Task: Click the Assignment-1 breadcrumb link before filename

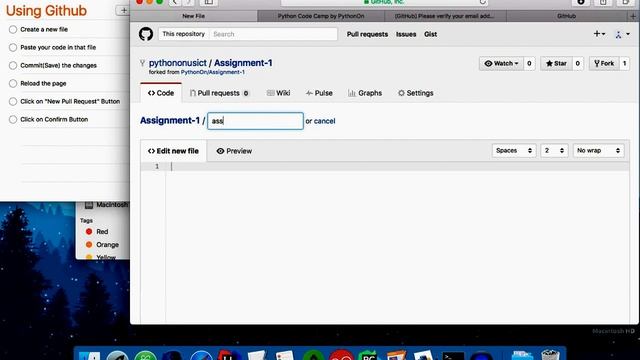Action: coord(170,120)
